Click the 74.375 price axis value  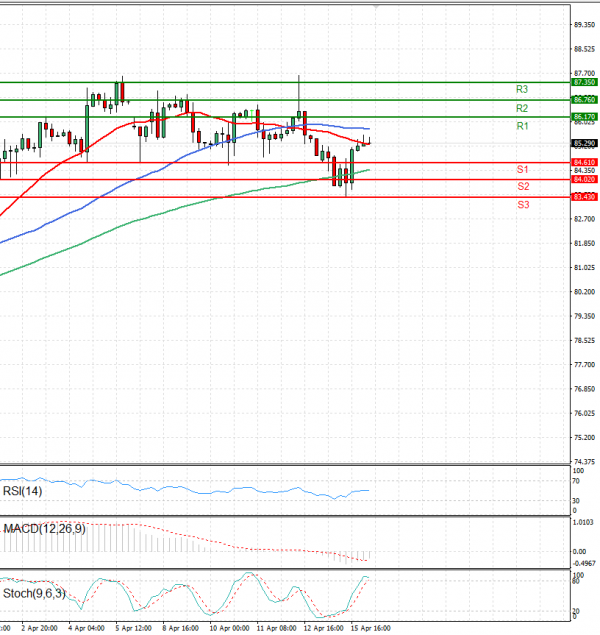(x=584, y=462)
